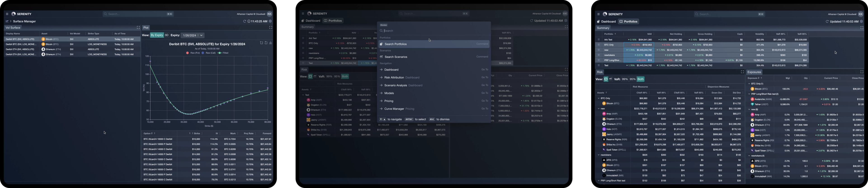The height and width of the screenshot is (188, 868).
Task: Collapse Test group in middle screen Risk table
Action: (x=303, y=95)
